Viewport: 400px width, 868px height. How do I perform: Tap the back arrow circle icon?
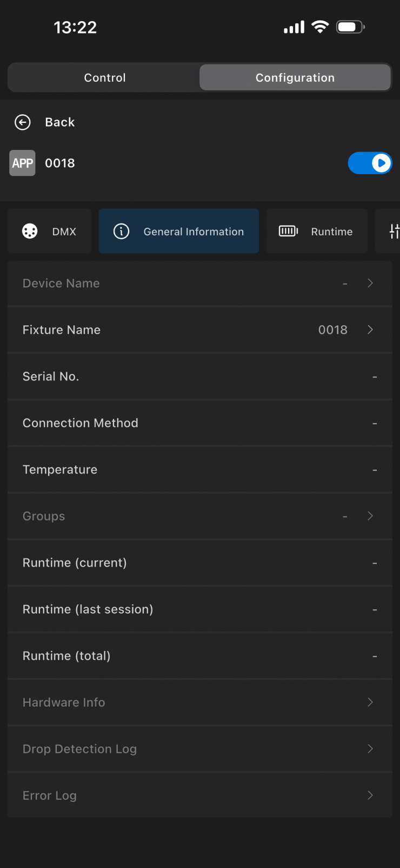coord(23,122)
